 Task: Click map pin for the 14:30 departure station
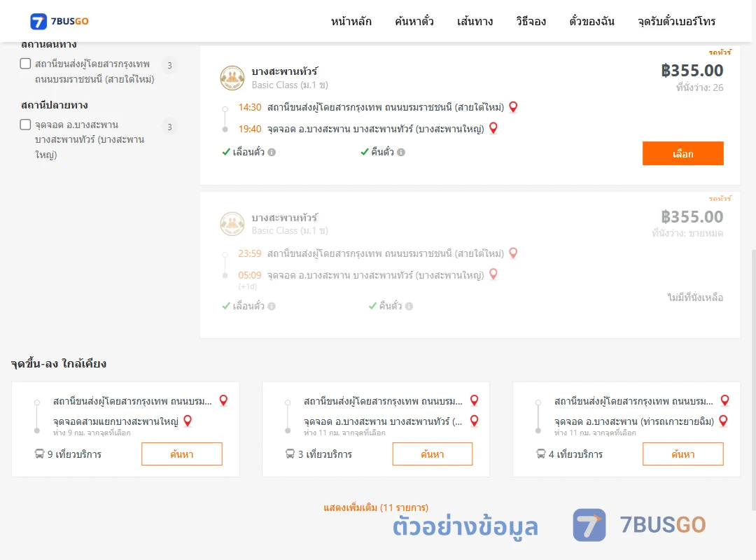click(513, 107)
